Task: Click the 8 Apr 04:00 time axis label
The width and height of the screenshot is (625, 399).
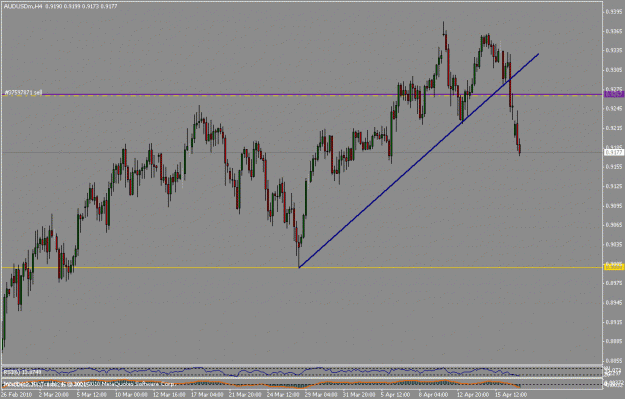Action: click(434, 395)
